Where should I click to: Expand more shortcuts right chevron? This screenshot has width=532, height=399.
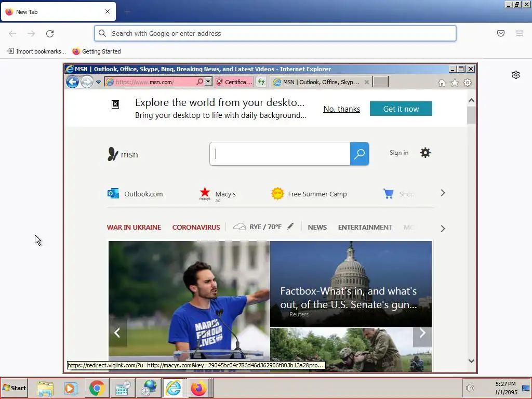(443, 193)
